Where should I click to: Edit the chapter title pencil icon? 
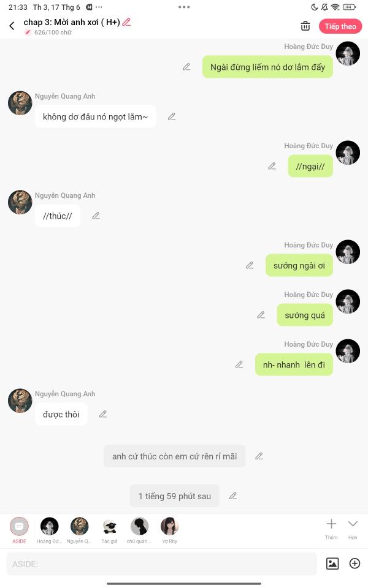point(126,22)
